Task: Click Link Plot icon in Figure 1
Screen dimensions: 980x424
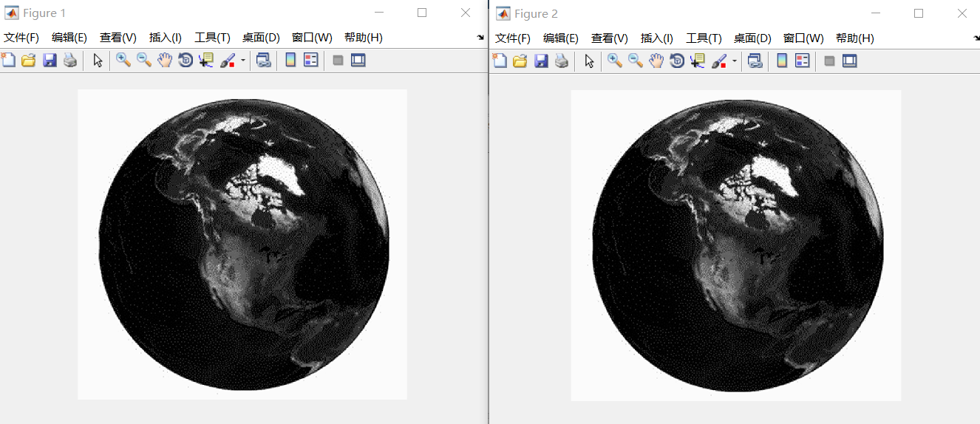Action: [263, 61]
